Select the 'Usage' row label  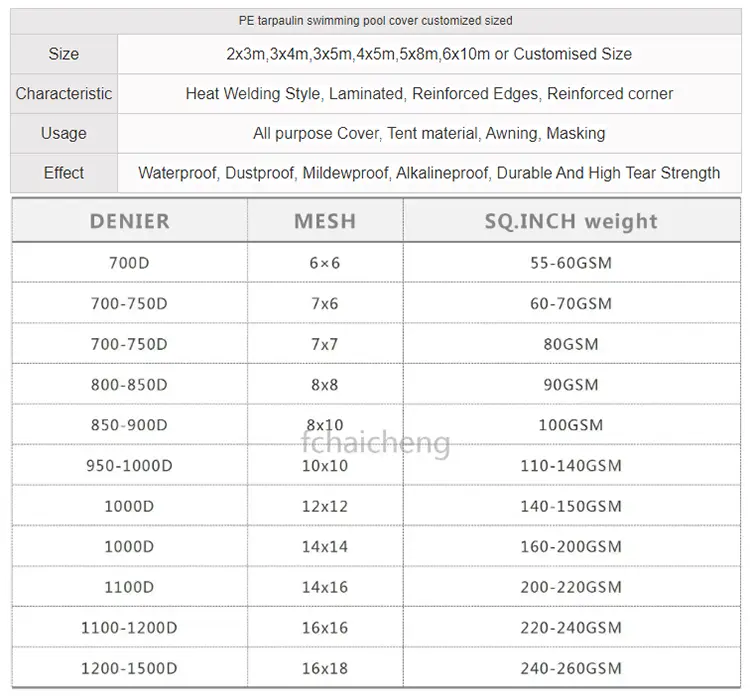[x=63, y=133]
